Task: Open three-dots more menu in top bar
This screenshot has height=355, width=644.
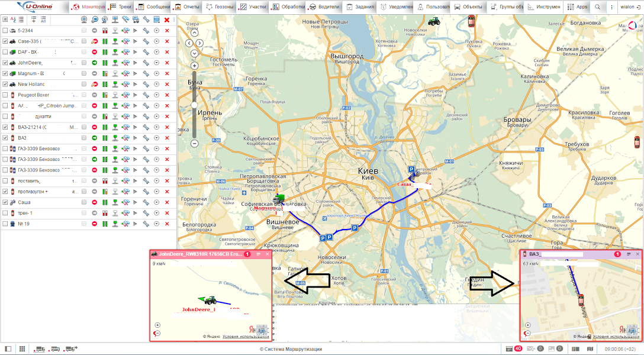Action: [x=611, y=7]
